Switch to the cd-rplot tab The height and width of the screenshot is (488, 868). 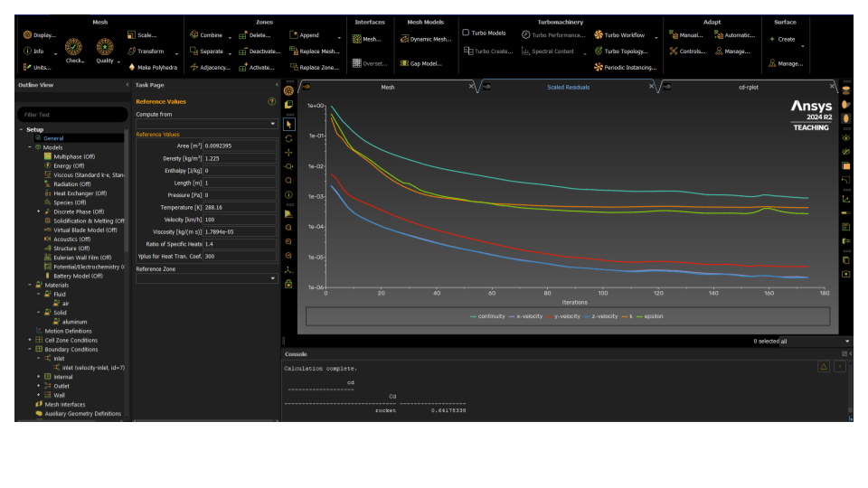tap(748, 88)
